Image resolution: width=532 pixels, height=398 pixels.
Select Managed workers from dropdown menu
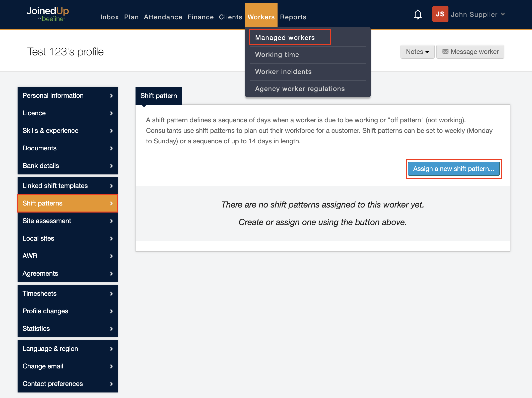click(285, 38)
